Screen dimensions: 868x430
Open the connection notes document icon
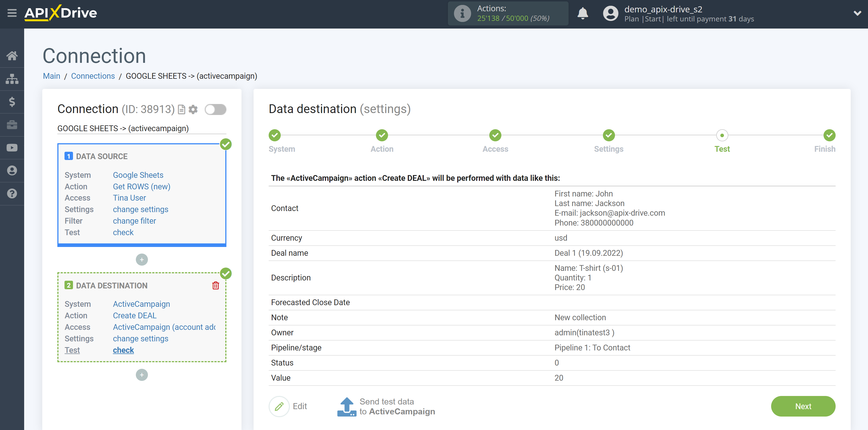coord(181,109)
